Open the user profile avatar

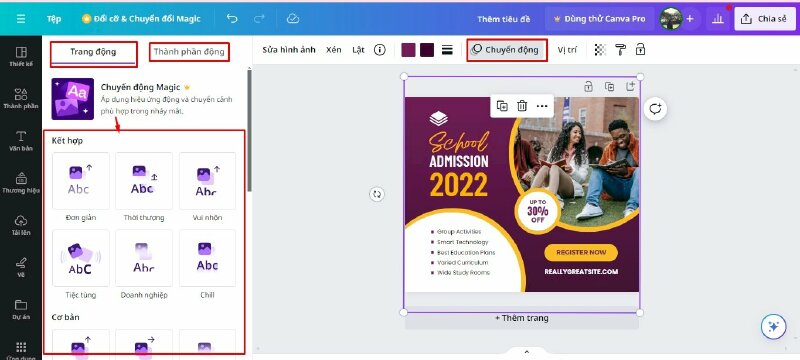[x=671, y=19]
